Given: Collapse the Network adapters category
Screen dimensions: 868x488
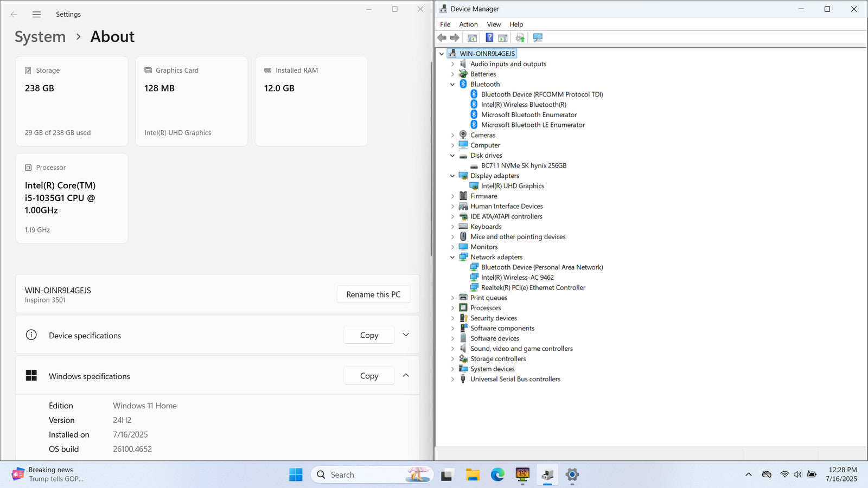Looking at the screenshot, I should (x=452, y=258).
